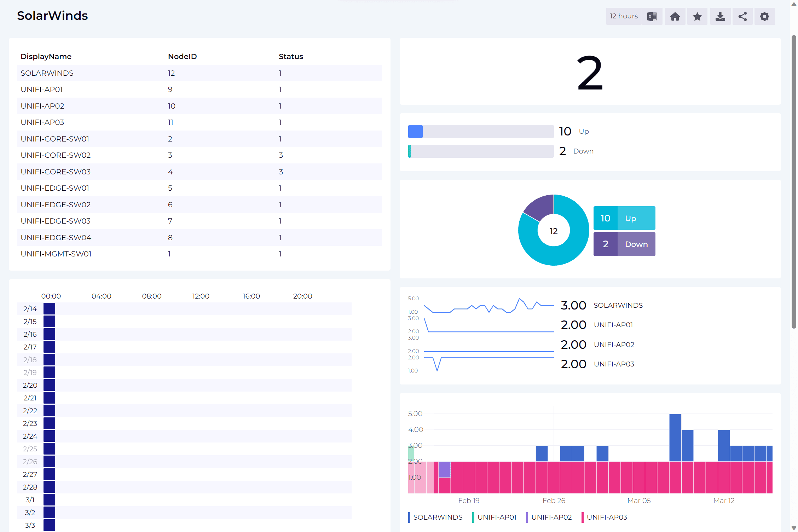Screen dimensions: 798x532
Task: Expand the Down segment badge showing 2
Action: click(624, 244)
